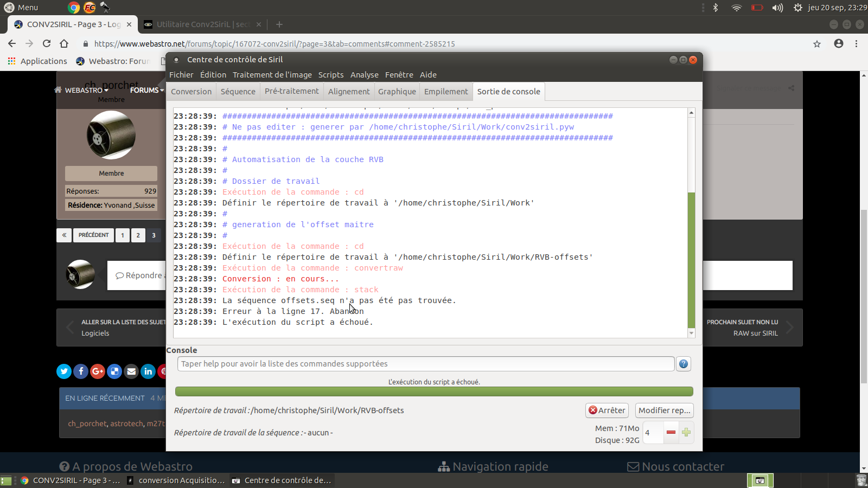Close the Utilitaire Conv2SiriL tab
The width and height of the screenshot is (868, 488).
(x=259, y=24)
